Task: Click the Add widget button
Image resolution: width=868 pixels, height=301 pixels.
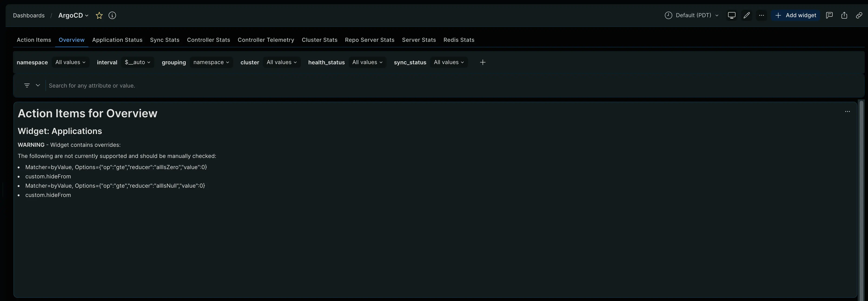Action: pos(795,16)
